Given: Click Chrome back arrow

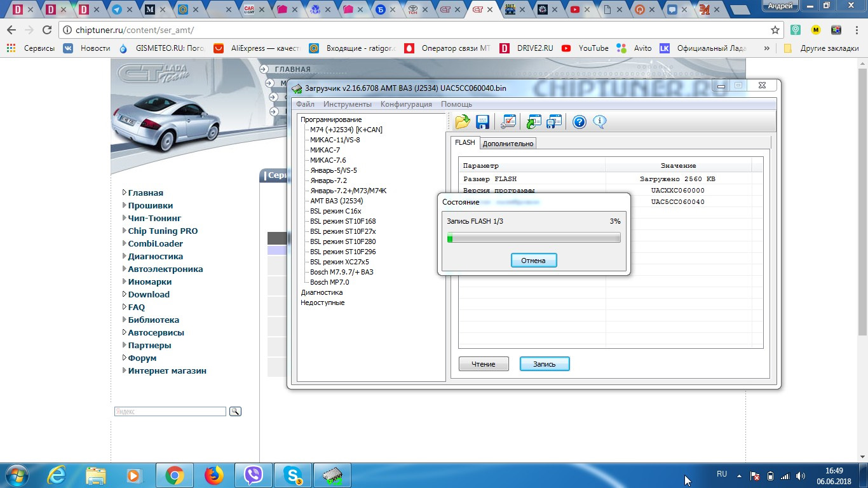Looking at the screenshot, I should [x=11, y=30].
